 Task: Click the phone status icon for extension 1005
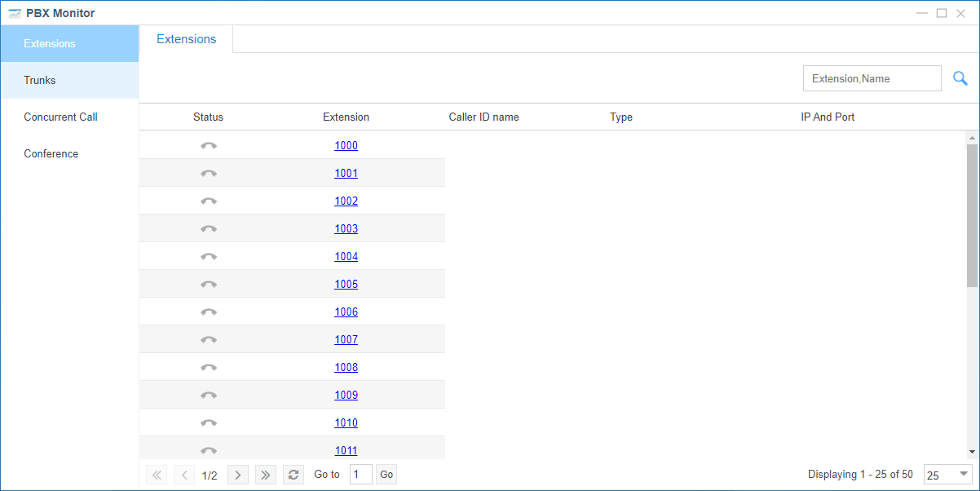(209, 285)
